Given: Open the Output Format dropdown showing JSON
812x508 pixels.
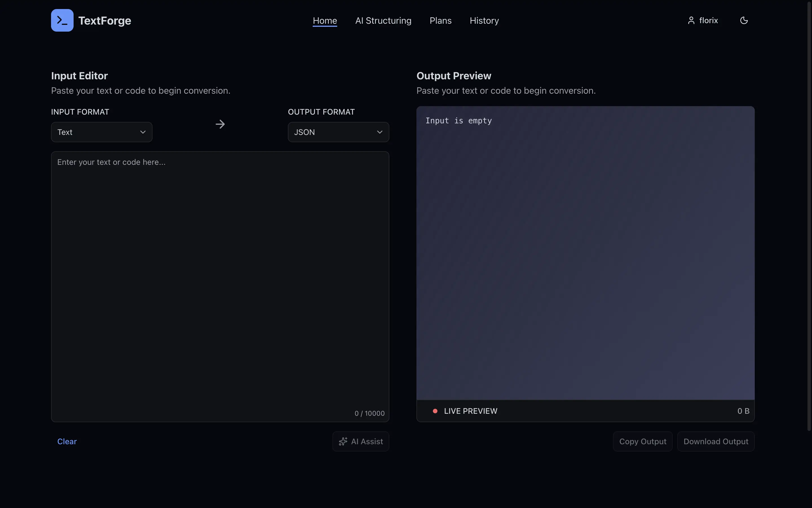Looking at the screenshot, I should (338, 132).
